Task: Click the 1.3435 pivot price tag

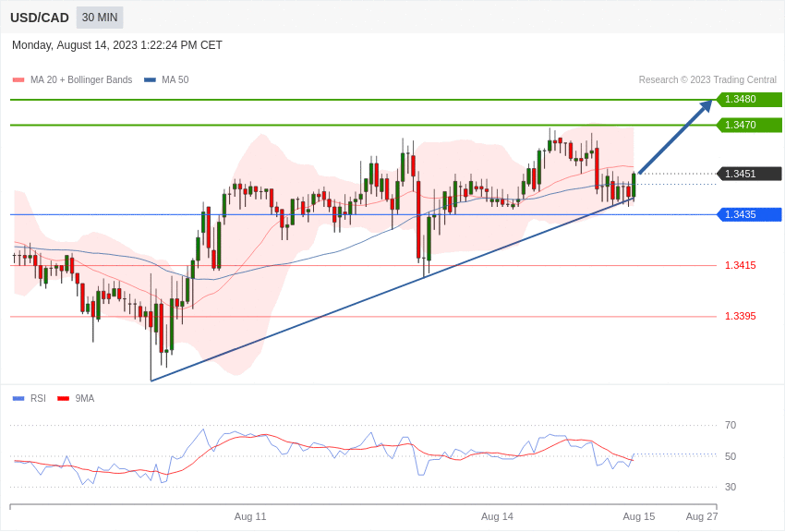Action: 750,214
